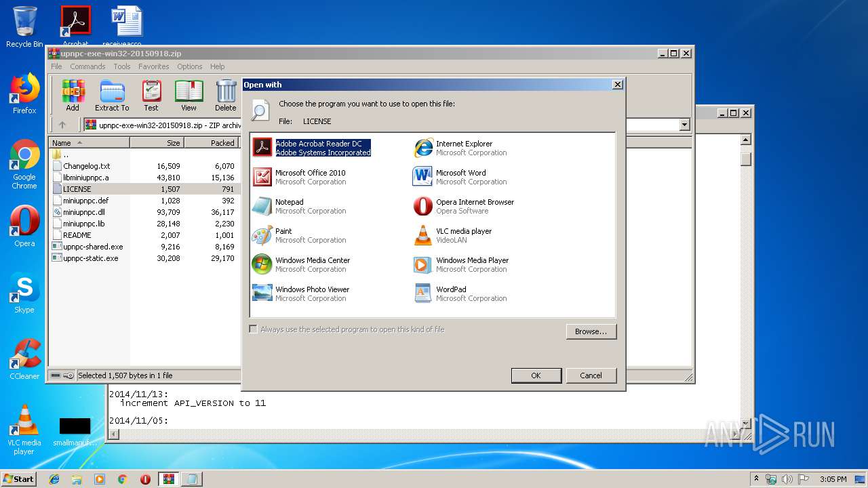Select parent folder '..' entry
Image resolution: width=868 pixels, height=488 pixels.
tap(144, 155)
